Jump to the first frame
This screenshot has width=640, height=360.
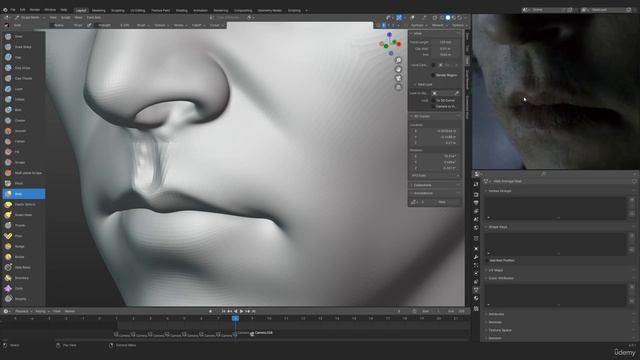223,311
